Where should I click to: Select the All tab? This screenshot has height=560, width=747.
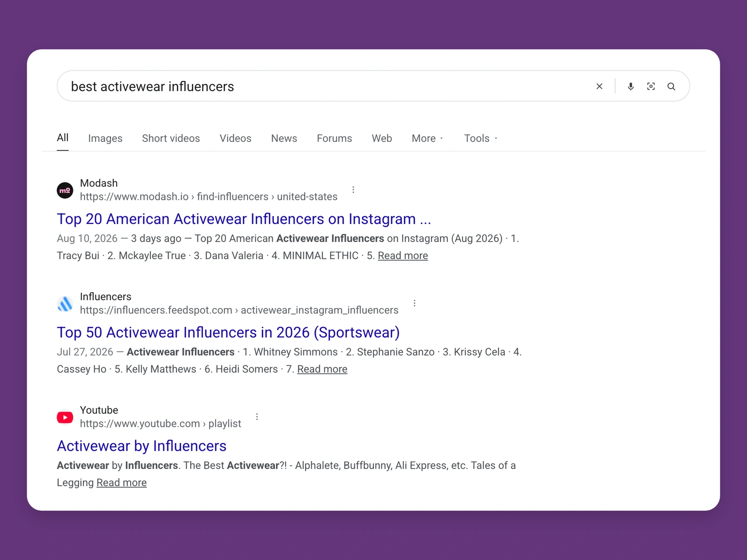click(x=63, y=138)
